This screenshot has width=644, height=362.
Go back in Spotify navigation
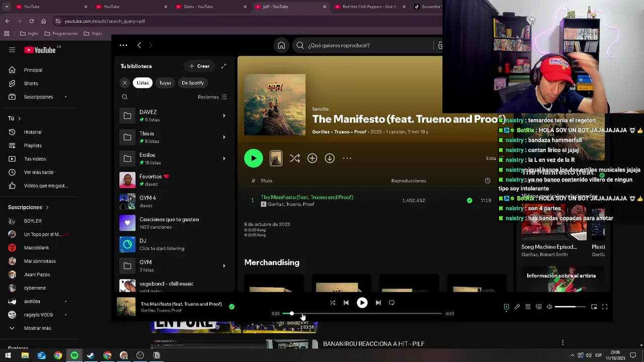139,45
